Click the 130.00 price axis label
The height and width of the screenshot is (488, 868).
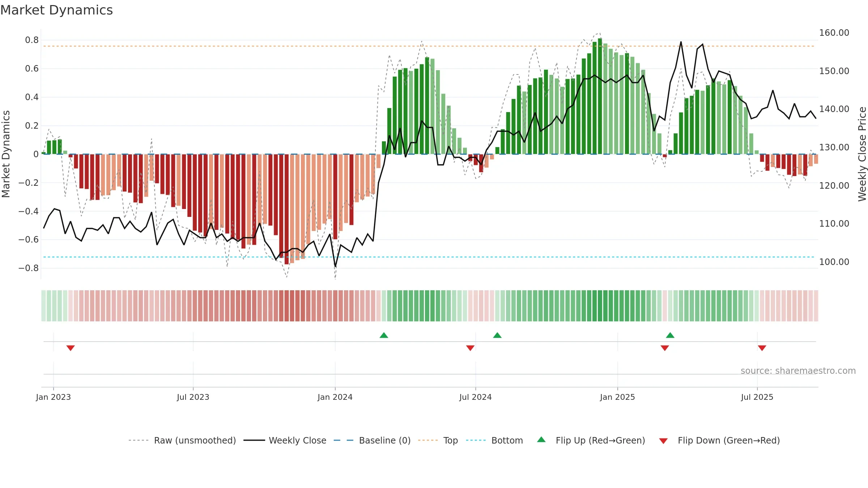pos(834,147)
